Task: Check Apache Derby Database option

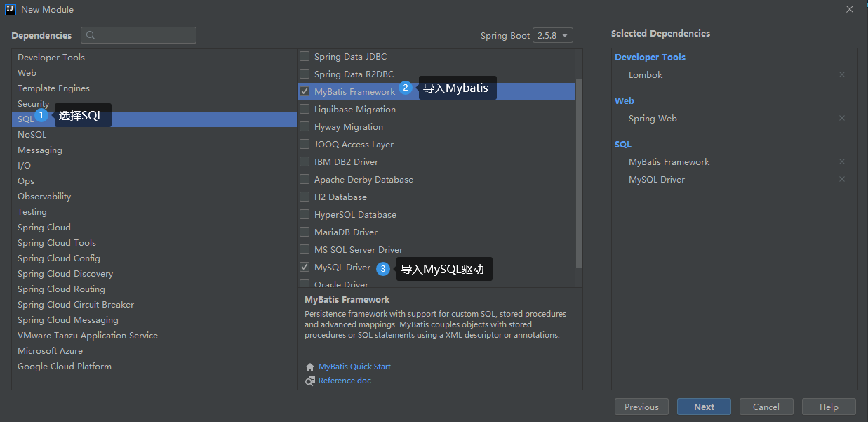Action: 305,179
